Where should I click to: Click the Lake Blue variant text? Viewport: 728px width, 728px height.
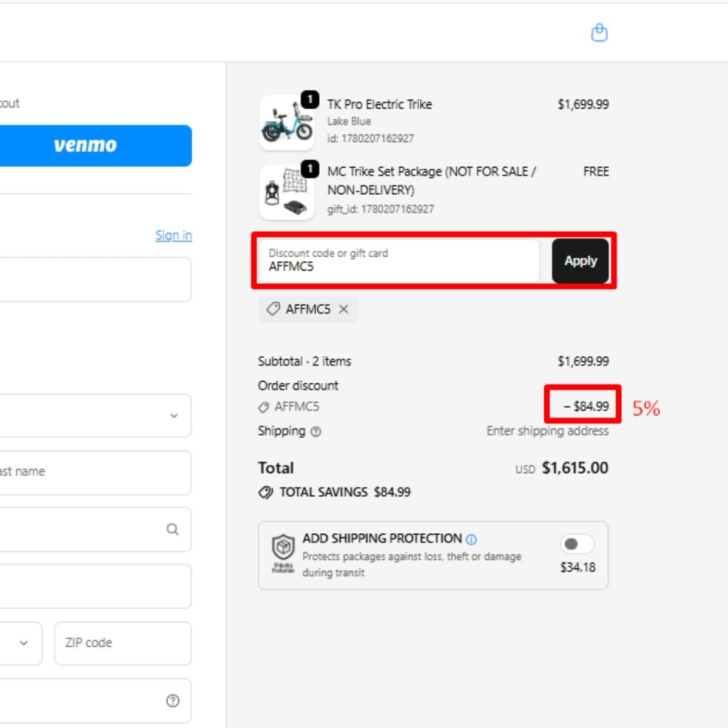coord(349,121)
